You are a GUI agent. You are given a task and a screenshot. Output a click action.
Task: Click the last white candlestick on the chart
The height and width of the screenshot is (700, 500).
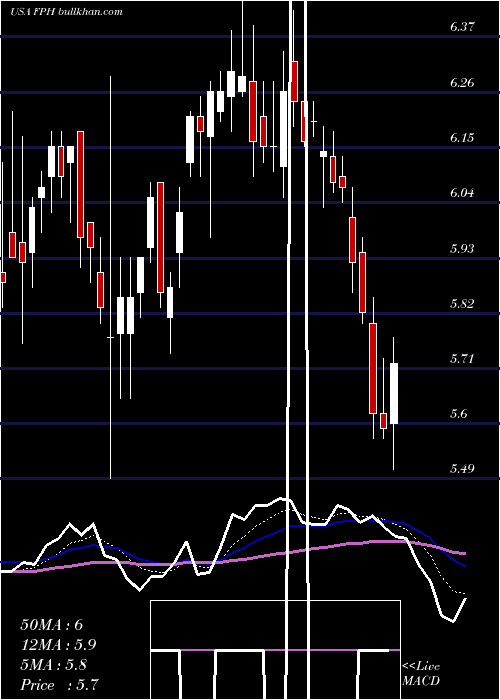click(394, 393)
